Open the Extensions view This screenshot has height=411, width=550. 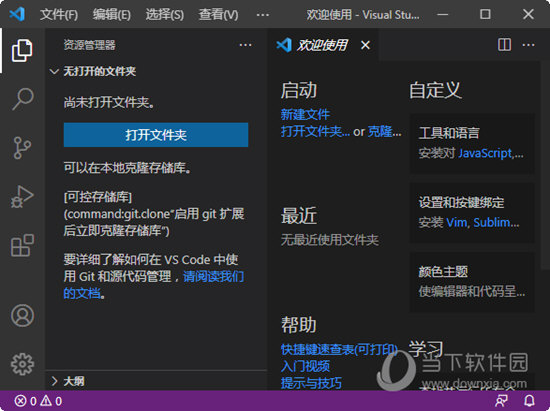point(22,245)
